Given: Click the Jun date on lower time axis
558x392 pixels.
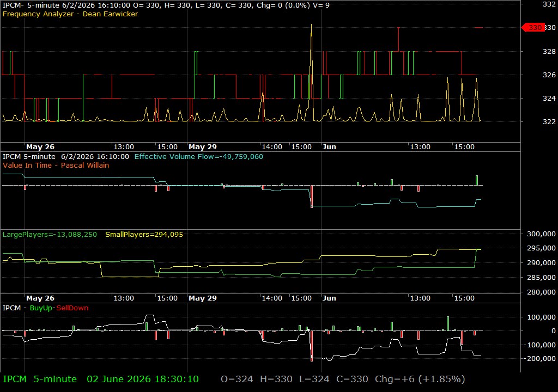Looking at the screenshot, I should [329, 298].
